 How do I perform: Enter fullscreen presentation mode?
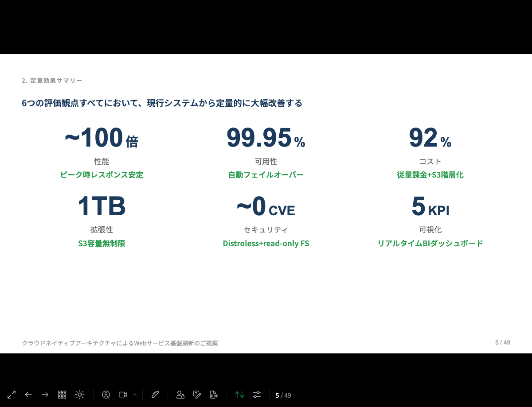(x=11, y=394)
